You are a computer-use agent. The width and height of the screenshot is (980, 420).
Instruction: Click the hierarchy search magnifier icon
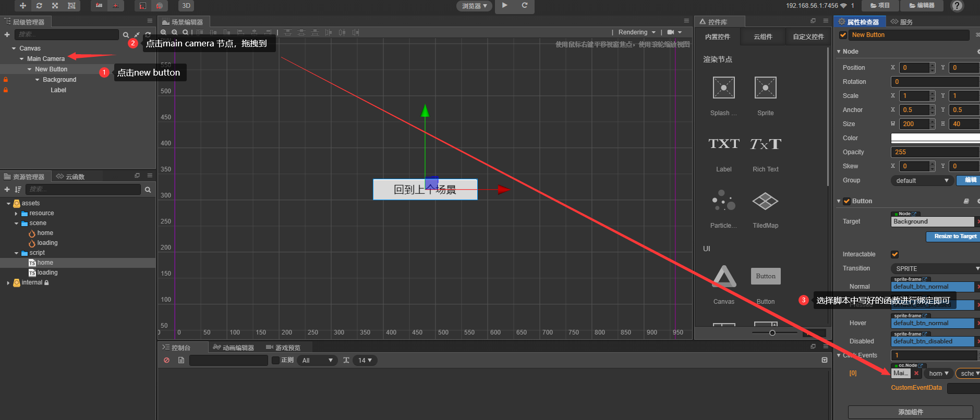tap(126, 35)
